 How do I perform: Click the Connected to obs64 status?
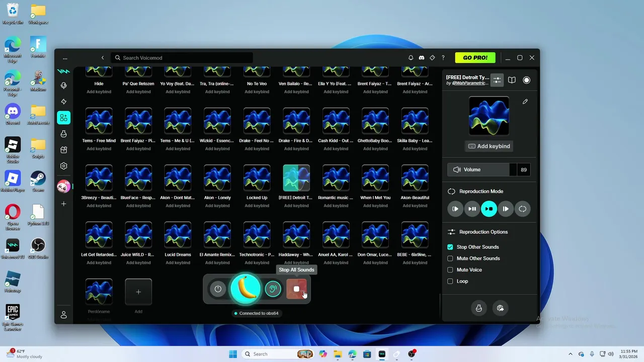(x=256, y=313)
